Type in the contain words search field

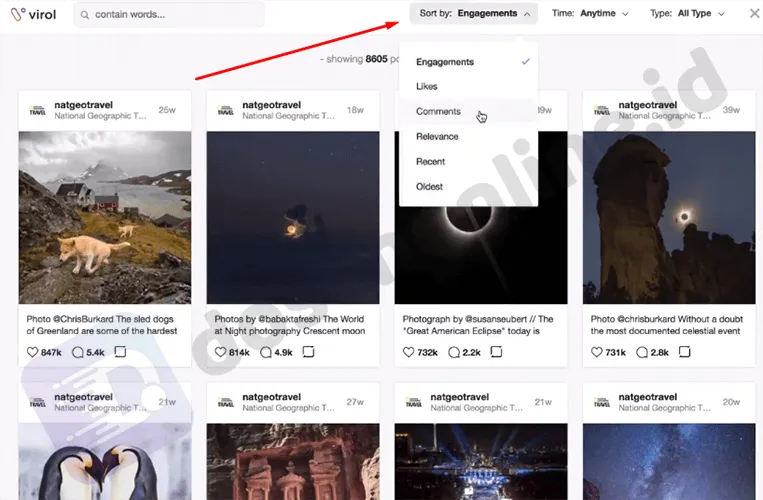coord(175,14)
